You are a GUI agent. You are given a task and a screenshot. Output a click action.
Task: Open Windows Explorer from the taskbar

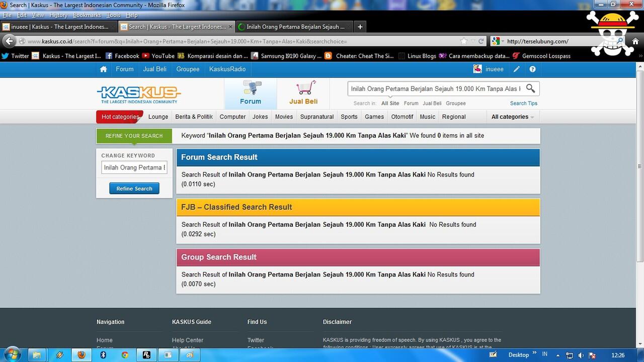coord(37,354)
